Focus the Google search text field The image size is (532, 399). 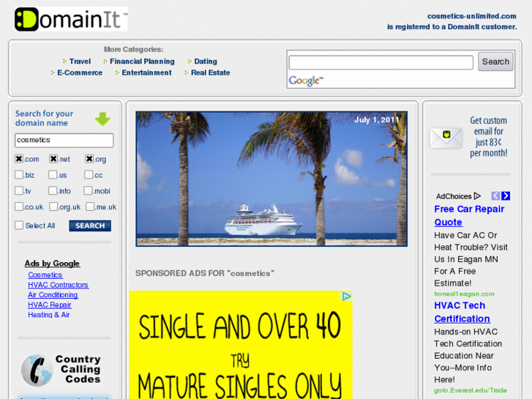click(381, 62)
